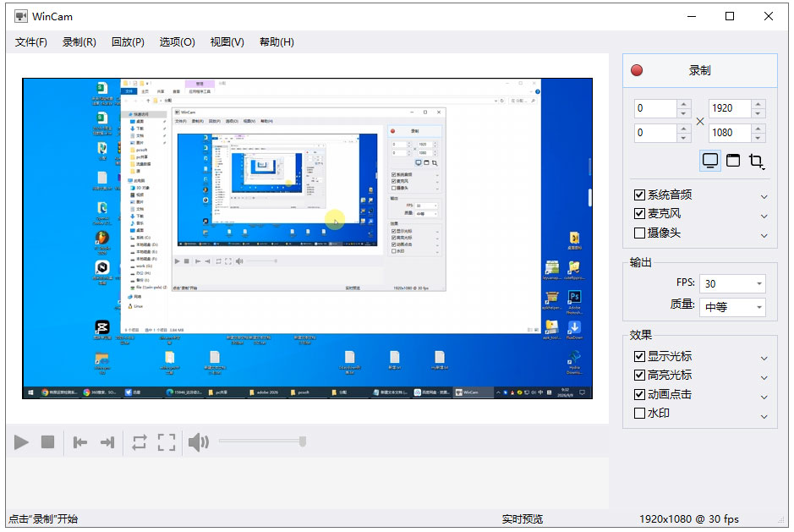Expand the 系统音频 options chevron
Image resolution: width=794 pixels, height=532 pixels.
pyautogui.click(x=764, y=196)
